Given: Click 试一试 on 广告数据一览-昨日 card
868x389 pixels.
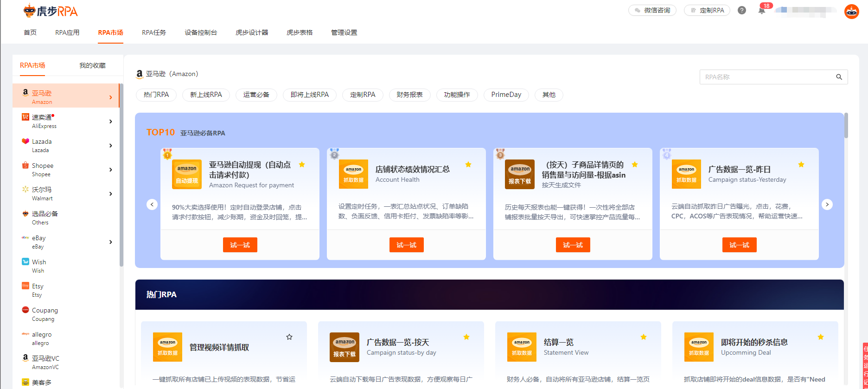Looking at the screenshot, I should pyautogui.click(x=740, y=245).
